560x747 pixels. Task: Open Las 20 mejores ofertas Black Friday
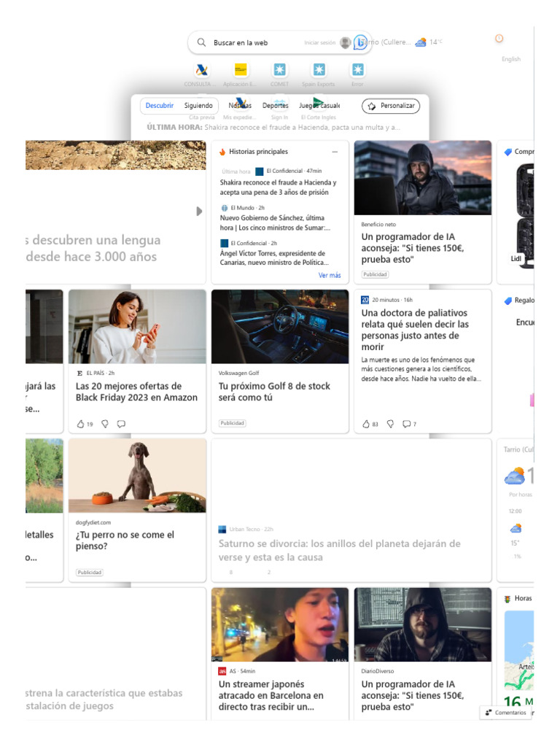point(136,392)
